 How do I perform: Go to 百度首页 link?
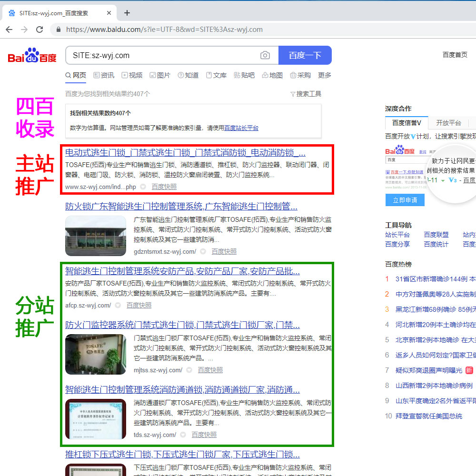click(455, 55)
